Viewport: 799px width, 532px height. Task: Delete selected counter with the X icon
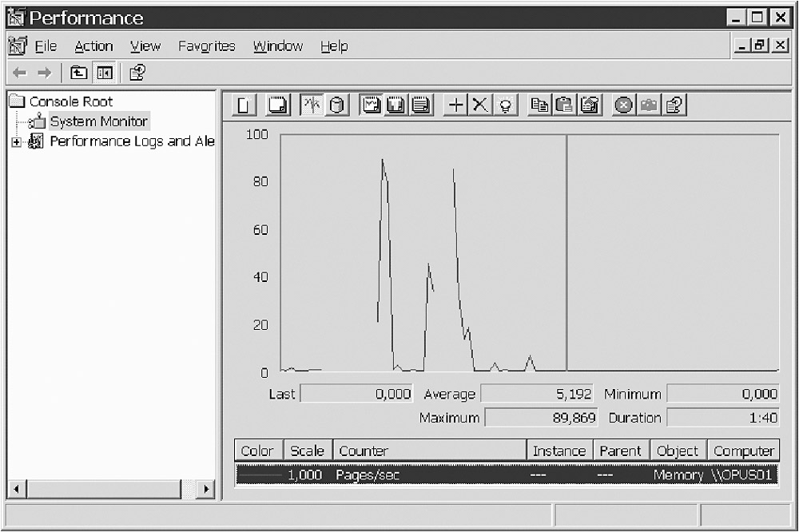coord(479,105)
